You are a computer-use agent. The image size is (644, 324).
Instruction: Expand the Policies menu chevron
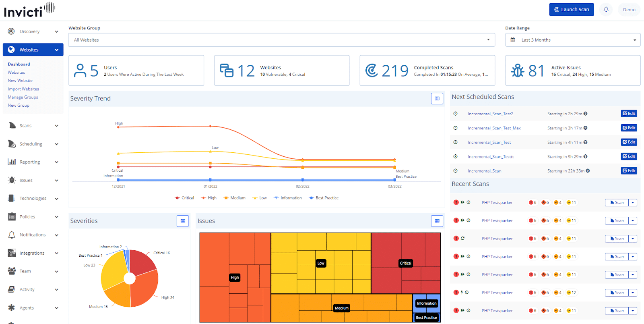[56, 217]
